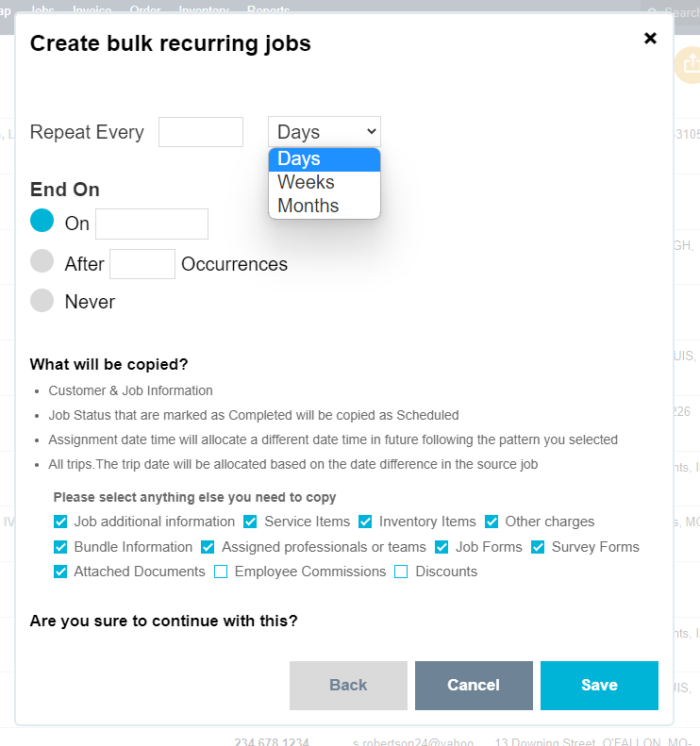
Task: Enable the Employee Commissions checkbox
Action: click(x=221, y=572)
